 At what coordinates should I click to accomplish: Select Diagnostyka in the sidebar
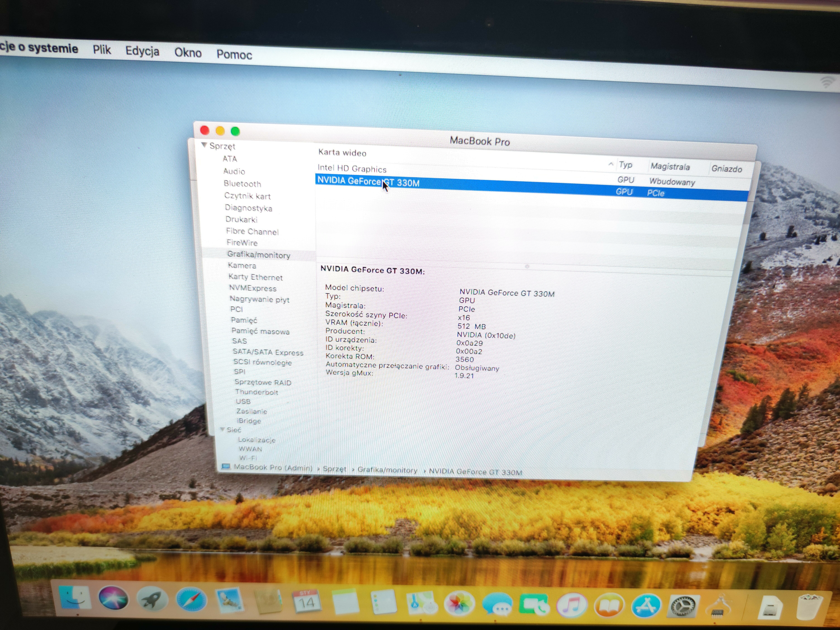[248, 208]
